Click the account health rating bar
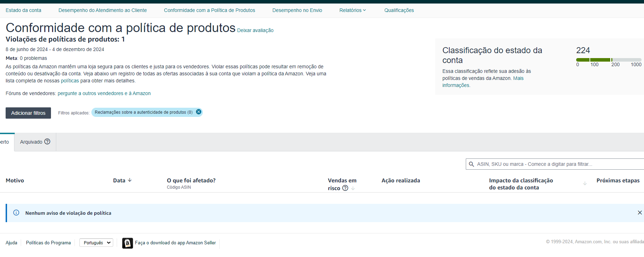 click(x=609, y=60)
